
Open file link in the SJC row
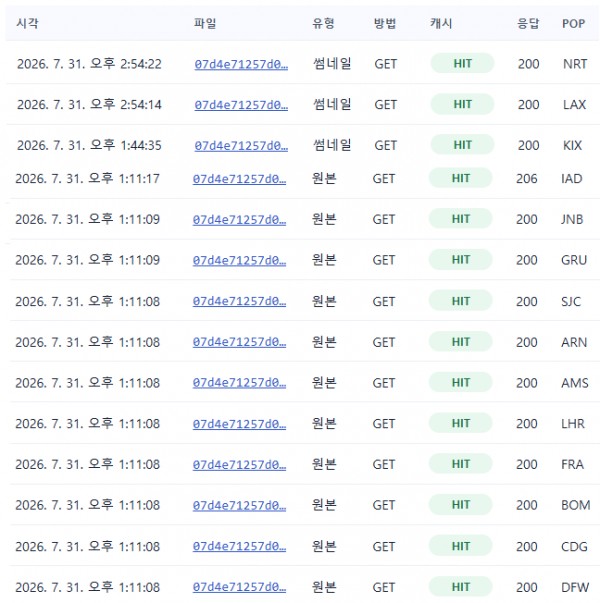(239, 302)
